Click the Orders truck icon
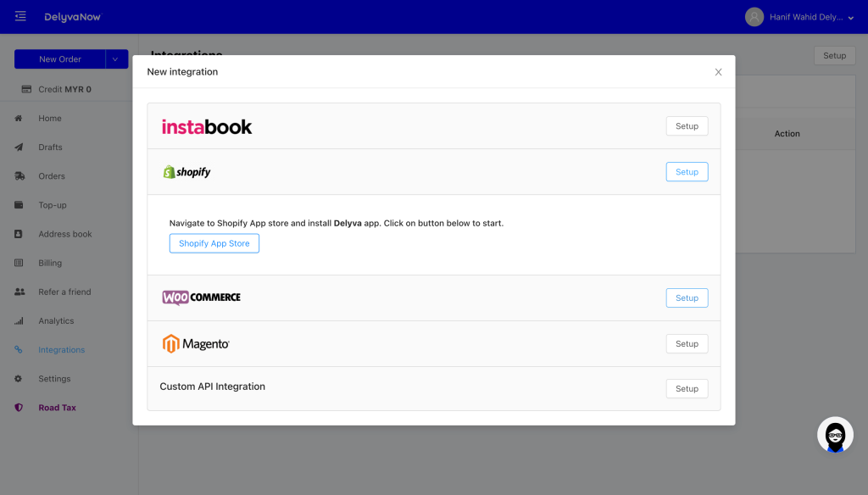This screenshot has width=868, height=495. [x=19, y=176]
